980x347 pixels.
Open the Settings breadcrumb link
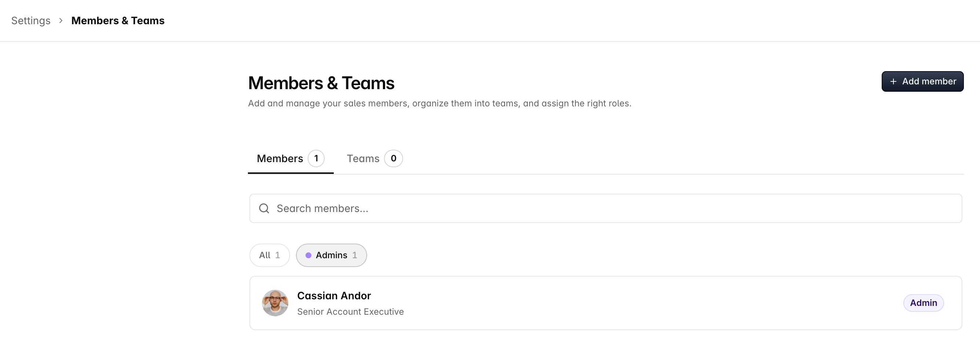coord(31,21)
